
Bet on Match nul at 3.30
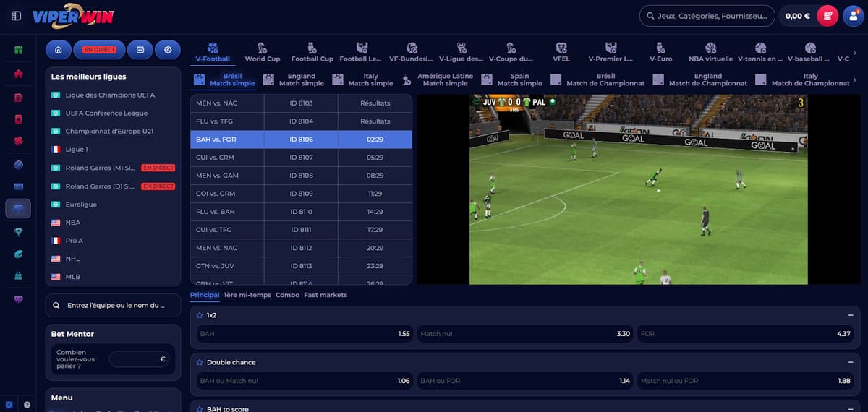(525, 334)
